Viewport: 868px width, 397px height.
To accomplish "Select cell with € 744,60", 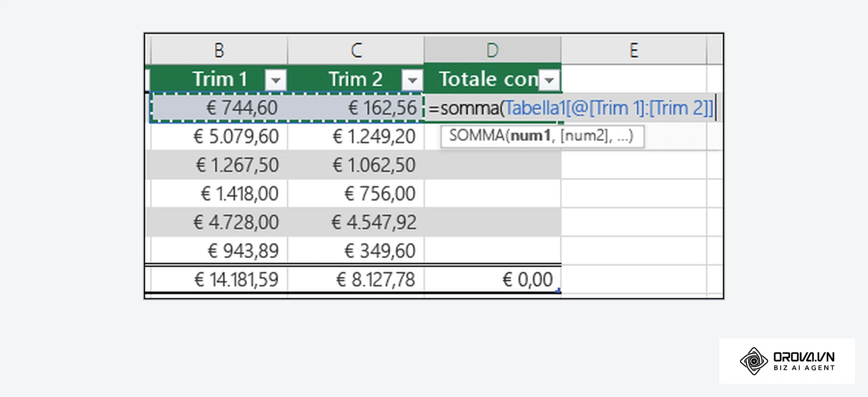I will [x=219, y=108].
